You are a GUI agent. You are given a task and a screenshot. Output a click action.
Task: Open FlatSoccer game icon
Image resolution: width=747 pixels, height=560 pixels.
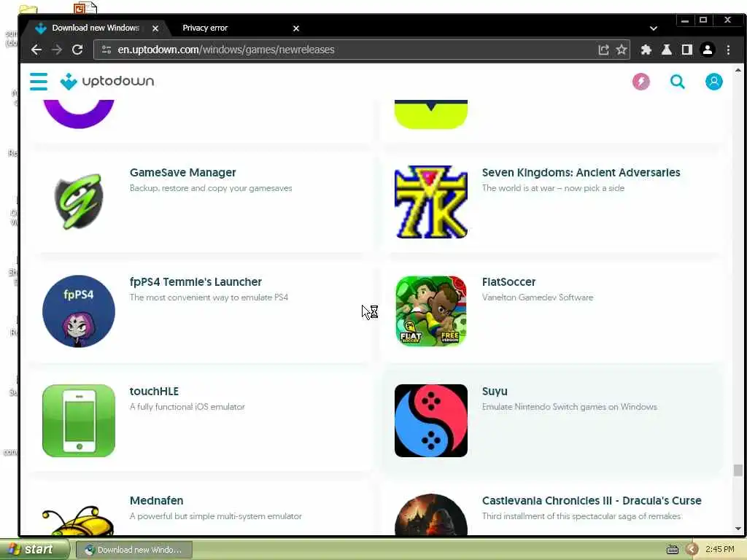tap(430, 311)
